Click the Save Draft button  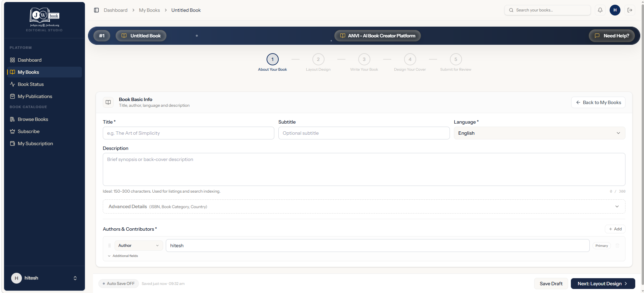[x=551, y=284]
